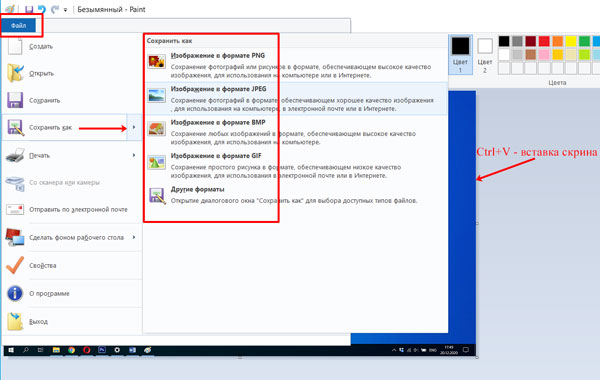This screenshot has height=380, width=600.
Task: Click the Redo arrow in quick access toolbar
Action: click(x=55, y=10)
